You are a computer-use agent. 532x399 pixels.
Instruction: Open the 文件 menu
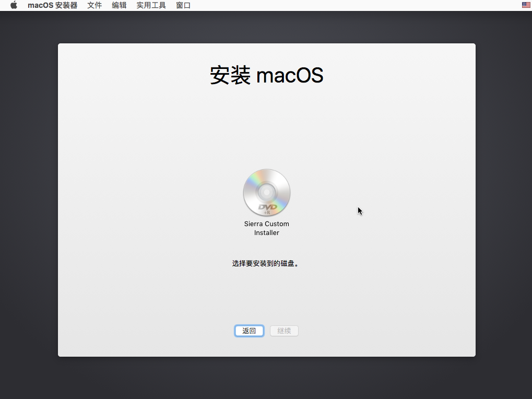click(94, 5)
